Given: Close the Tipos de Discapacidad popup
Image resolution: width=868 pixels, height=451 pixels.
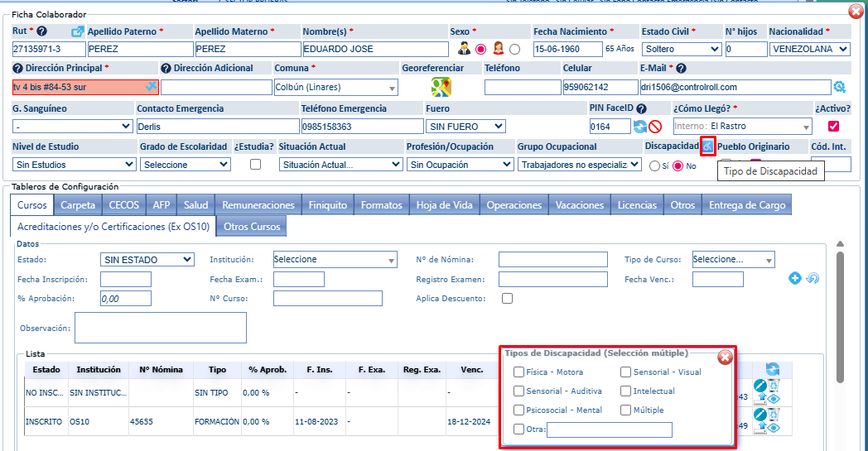Looking at the screenshot, I should 725,357.
